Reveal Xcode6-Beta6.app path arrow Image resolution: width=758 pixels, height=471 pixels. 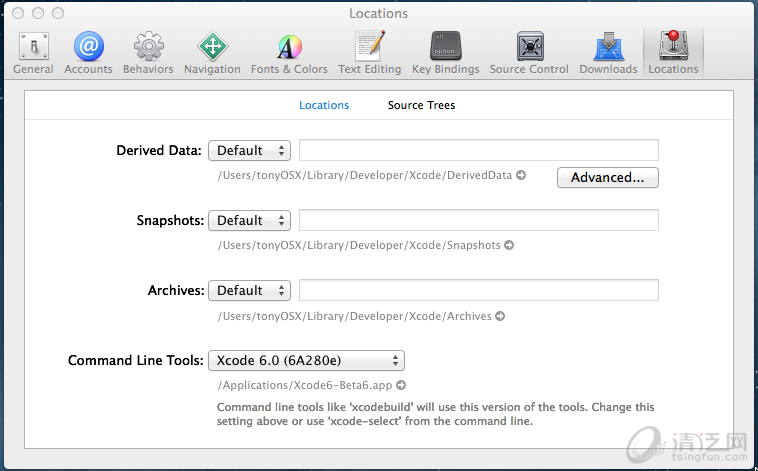401,385
